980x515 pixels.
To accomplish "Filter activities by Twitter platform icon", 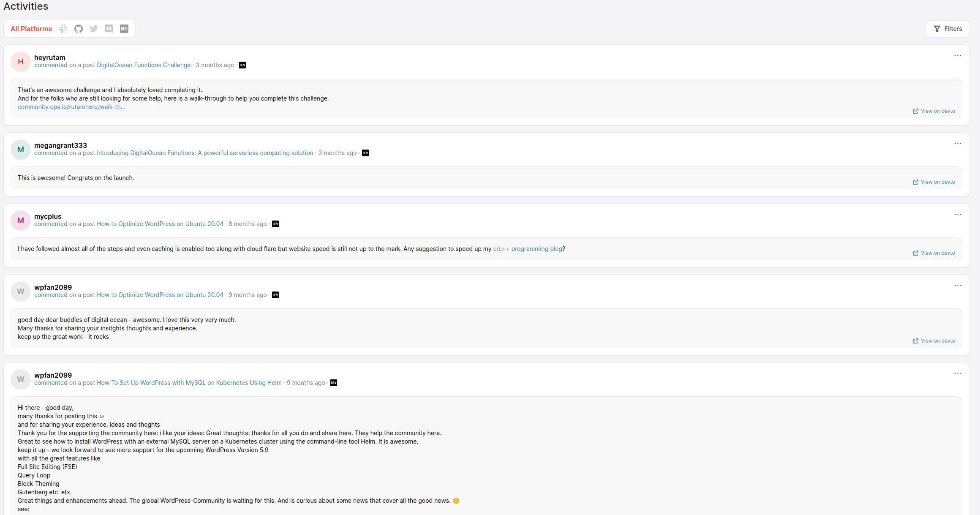I will (x=94, y=29).
